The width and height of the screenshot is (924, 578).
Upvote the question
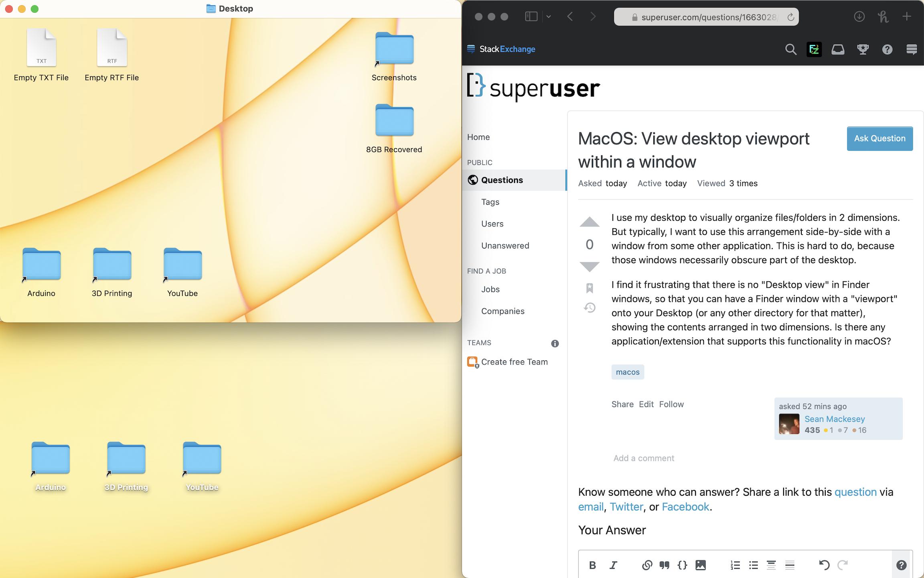[x=589, y=222]
